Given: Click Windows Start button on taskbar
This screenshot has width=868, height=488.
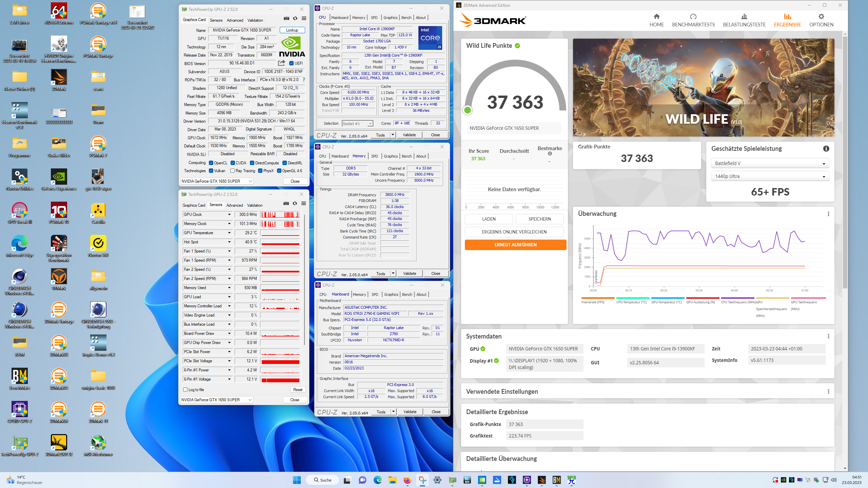Looking at the screenshot, I should 297,480.
